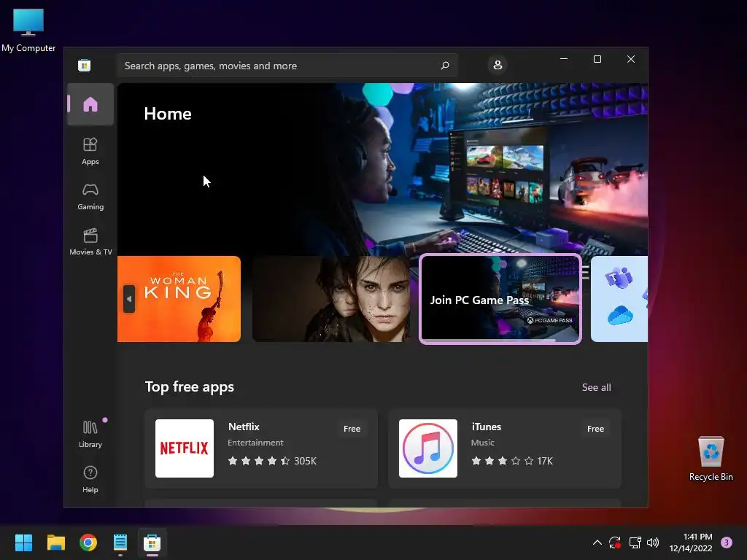Select the Join PC Game Pass card
This screenshot has height=560, width=747.
pos(500,299)
